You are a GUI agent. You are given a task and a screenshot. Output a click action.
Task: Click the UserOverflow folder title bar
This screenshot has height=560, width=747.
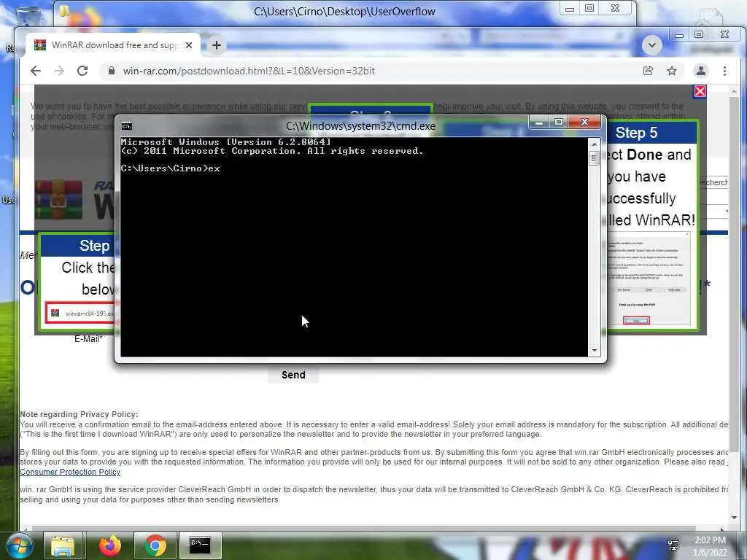(344, 12)
